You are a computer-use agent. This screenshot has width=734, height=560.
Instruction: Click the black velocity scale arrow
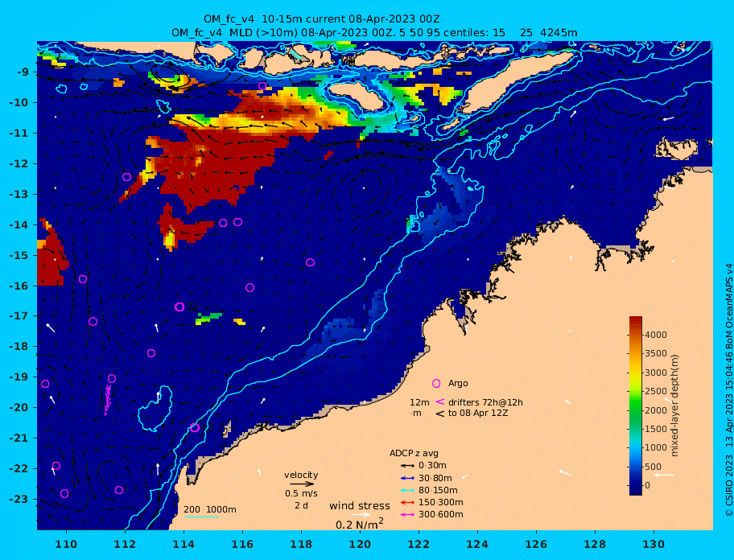pos(302,484)
